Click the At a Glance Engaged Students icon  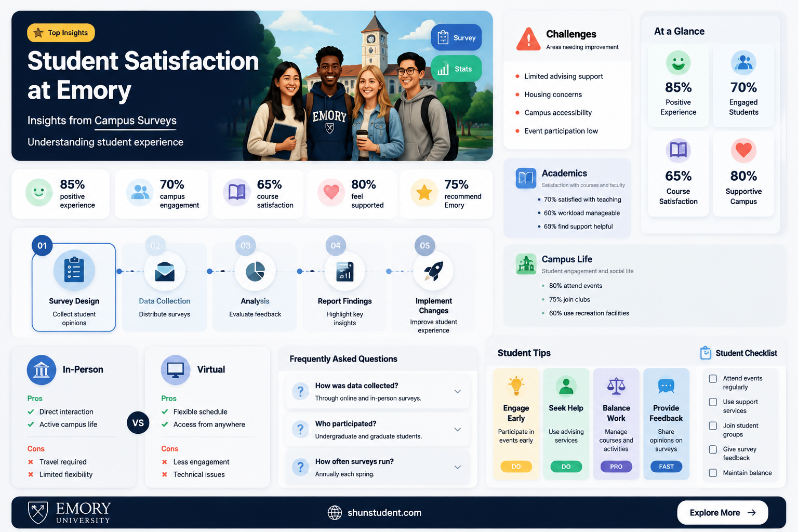(743, 63)
